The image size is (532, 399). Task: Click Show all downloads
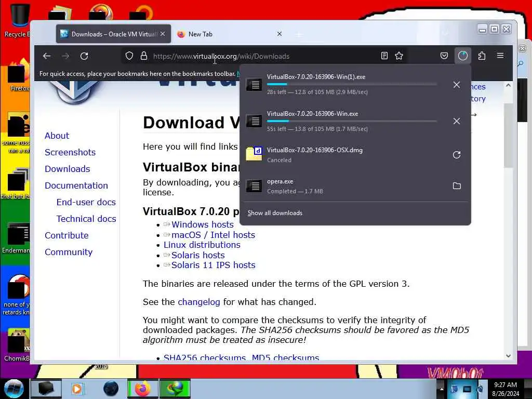click(275, 213)
